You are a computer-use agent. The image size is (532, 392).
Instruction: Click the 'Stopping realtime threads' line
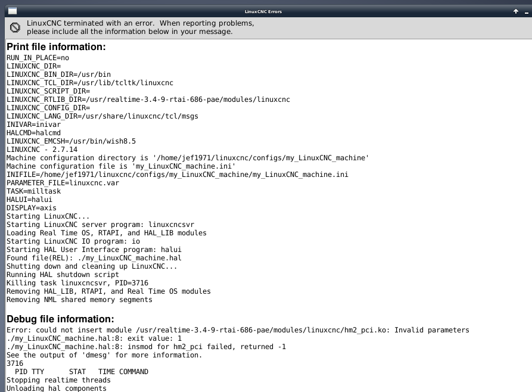[x=59, y=379]
